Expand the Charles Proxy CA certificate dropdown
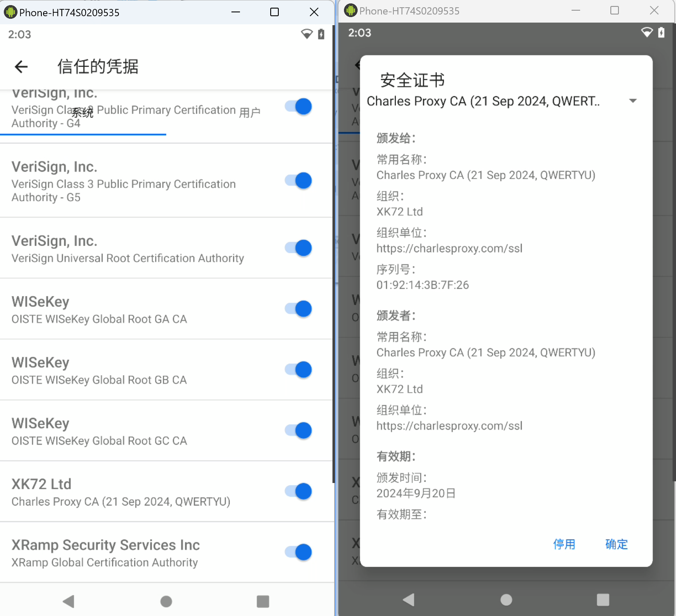The image size is (676, 616). [x=633, y=101]
